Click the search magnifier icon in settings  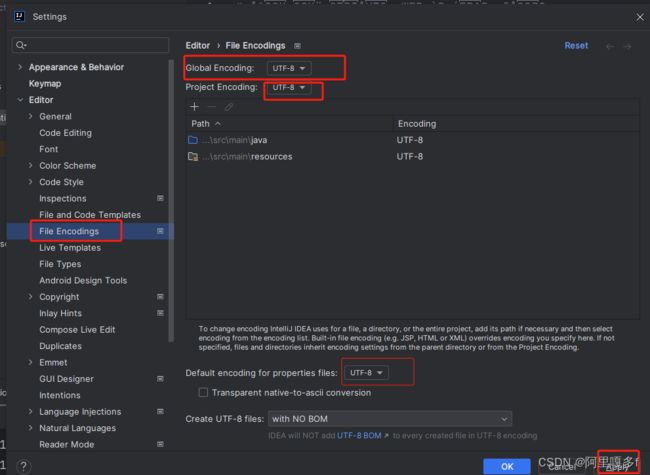(20, 45)
